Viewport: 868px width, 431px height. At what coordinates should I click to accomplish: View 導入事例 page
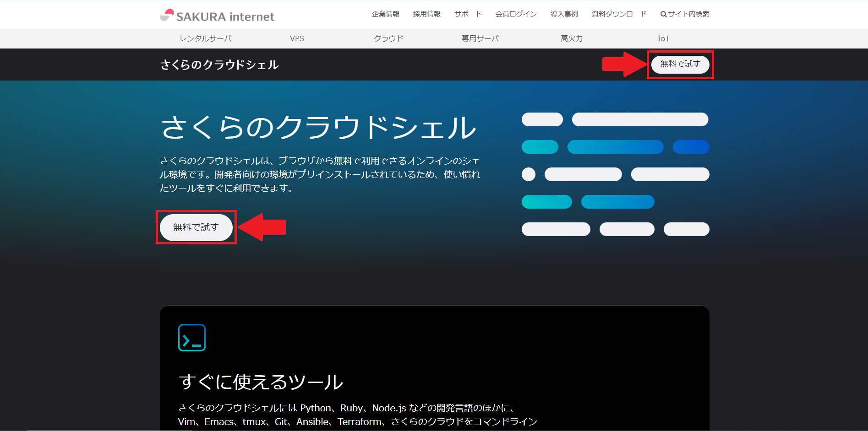click(x=564, y=14)
